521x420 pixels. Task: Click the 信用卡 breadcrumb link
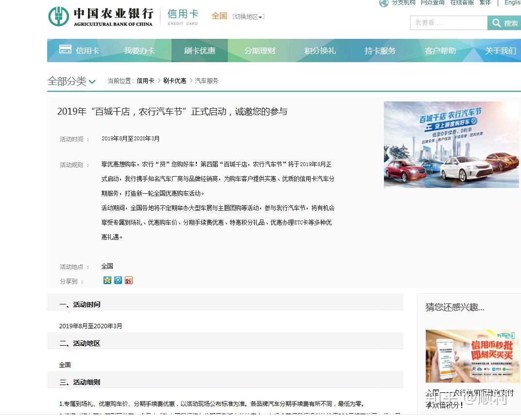[145, 81]
